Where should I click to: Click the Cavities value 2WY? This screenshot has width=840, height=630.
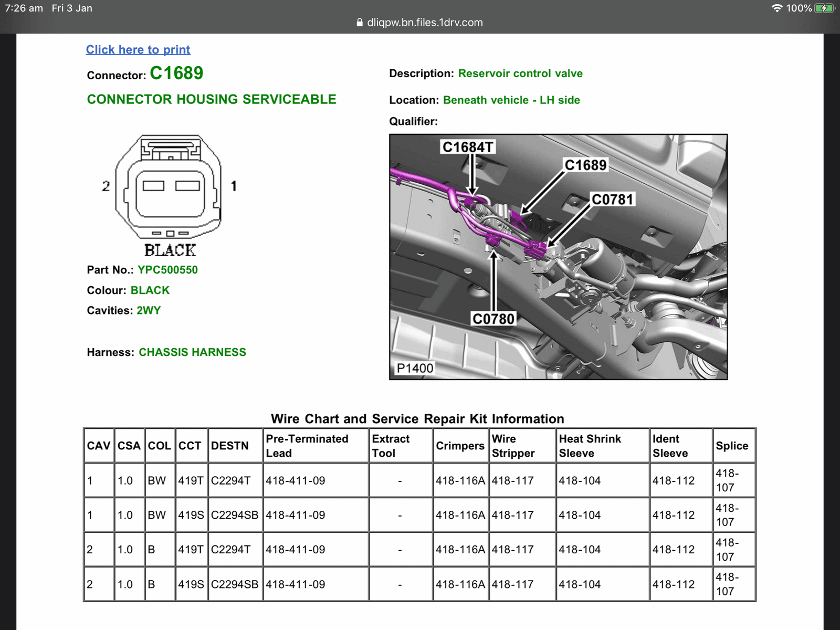[149, 310]
